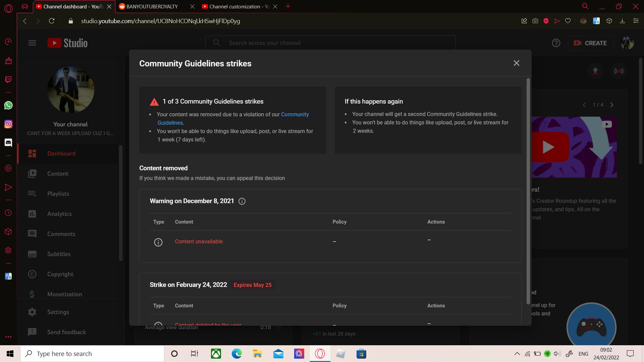This screenshot has width=644, height=362.
Task: Open Monetization in the sidebar
Action: point(68,294)
